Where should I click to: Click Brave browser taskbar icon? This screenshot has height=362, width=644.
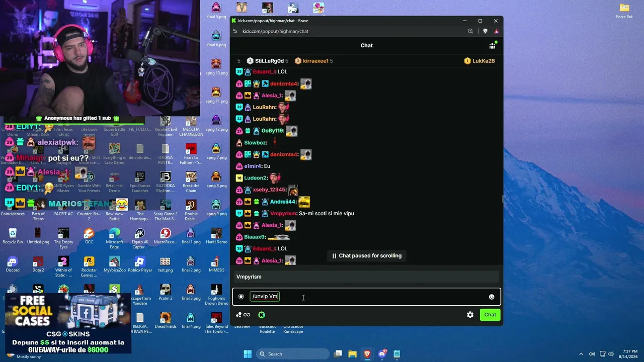(367, 354)
